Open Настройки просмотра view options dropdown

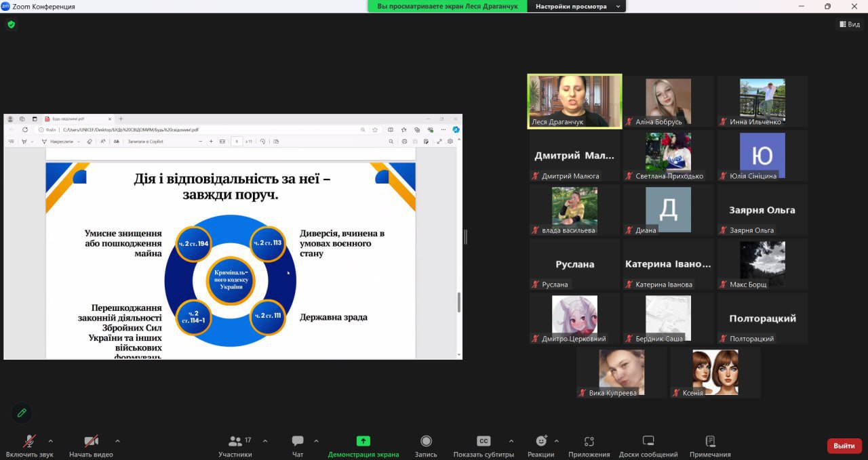[577, 6]
